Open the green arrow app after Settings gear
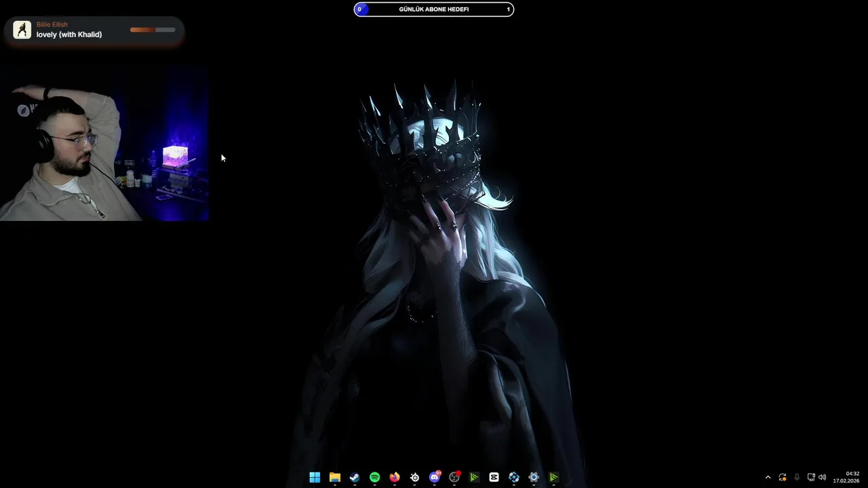 click(554, 478)
